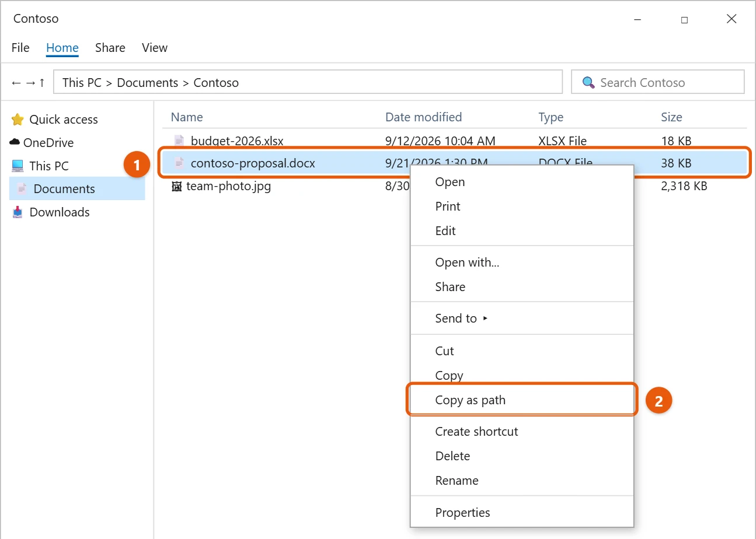Open Properties from the context menu
This screenshot has width=756, height=539.
[x=522, y=513]
